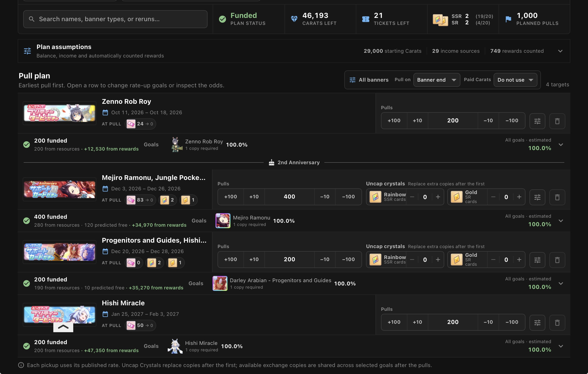Image resolution: width=588 pixels, height=374 pixels.
Task: Add 100 pulls to Zenno Rob Roy
Action: tap(394, 121)
